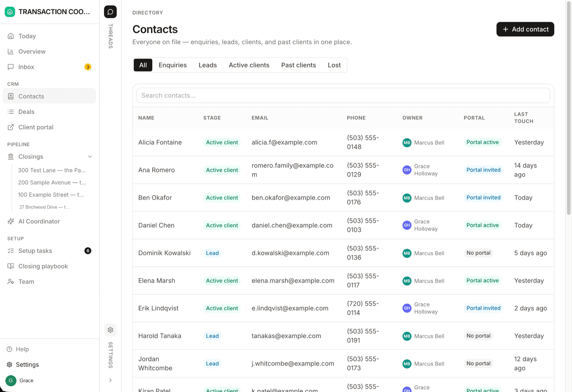Viewport: 572px width, 392px height.
Task: Open the 300 Test Lane closing
Action: click(52, 170)
